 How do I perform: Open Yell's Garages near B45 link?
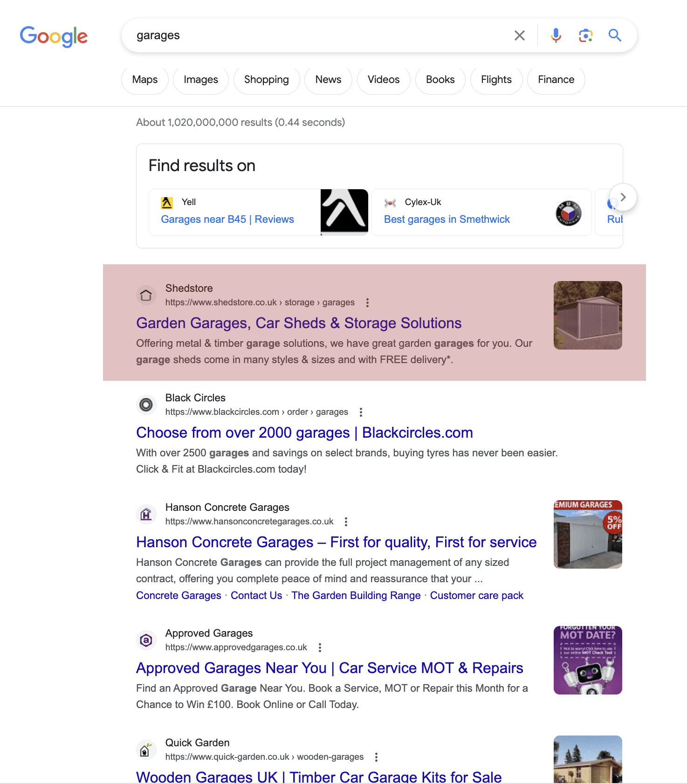(227, 220)
